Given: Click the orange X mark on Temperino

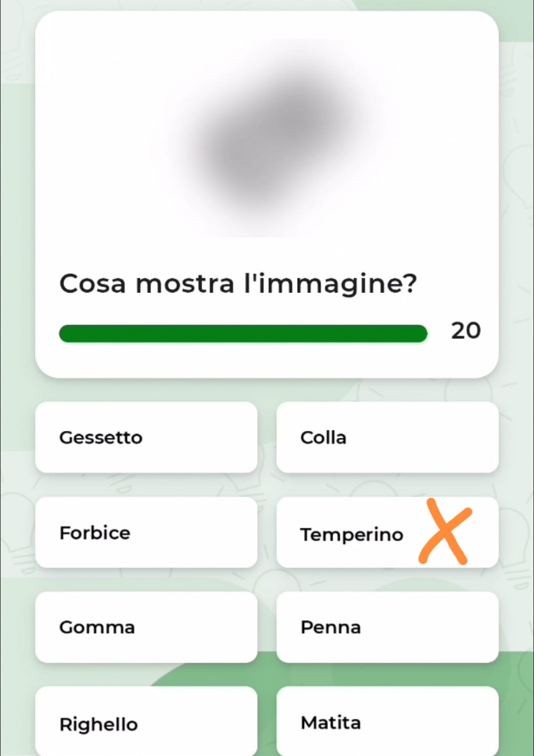Looking at the screenshot, I should tap(445, 532).
